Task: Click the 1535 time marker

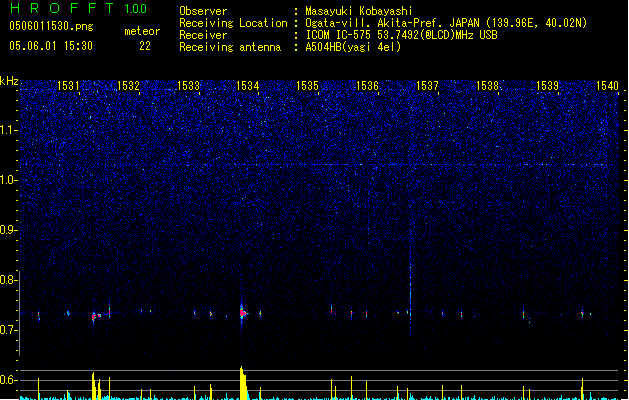Action: click(307, 86)
